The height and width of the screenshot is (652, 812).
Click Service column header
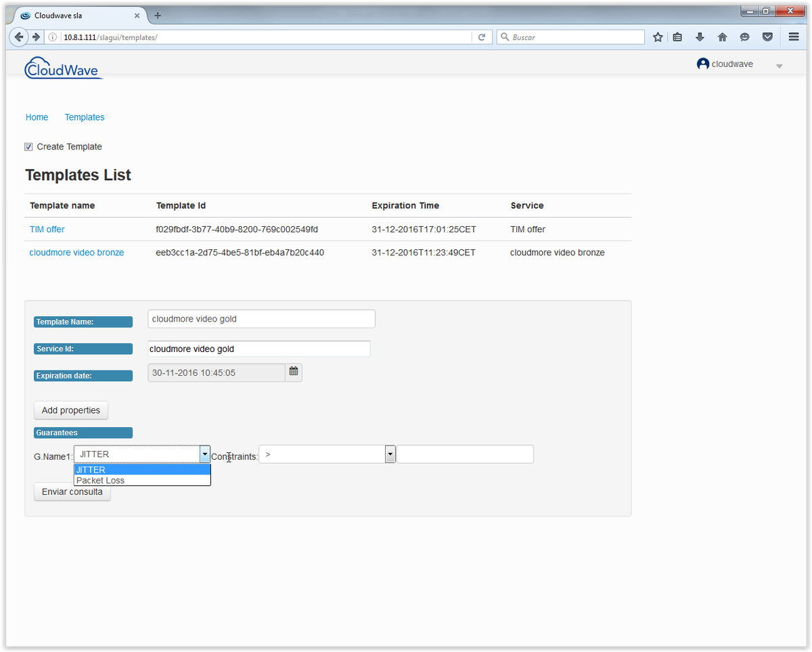(527, 206)
